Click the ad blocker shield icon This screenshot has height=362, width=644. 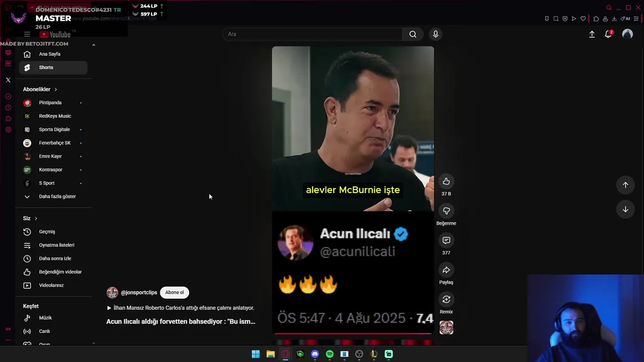565,19
